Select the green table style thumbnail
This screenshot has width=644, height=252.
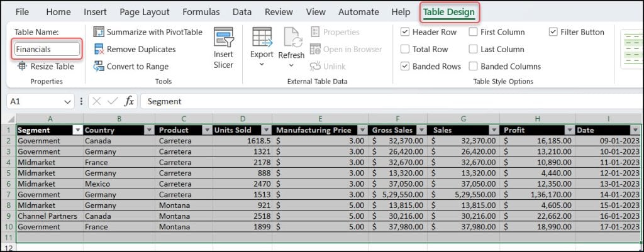coord(631,50)
